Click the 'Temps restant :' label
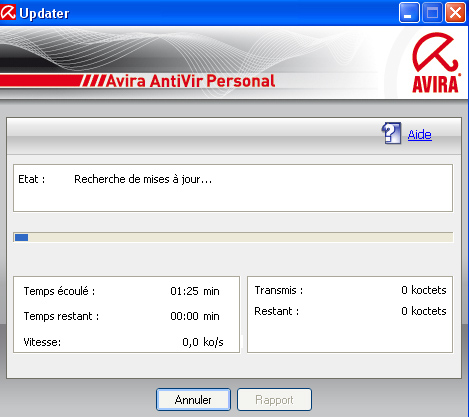This screenshot has height=417, width=469. pyautogui.click(x=61, y=316)
